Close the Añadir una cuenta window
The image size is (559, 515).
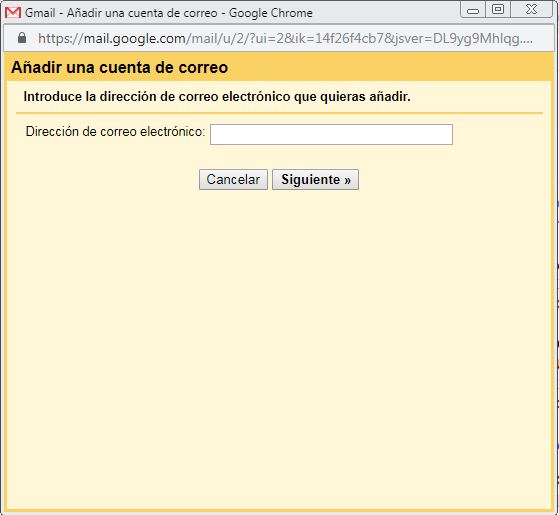coord(531,9)
